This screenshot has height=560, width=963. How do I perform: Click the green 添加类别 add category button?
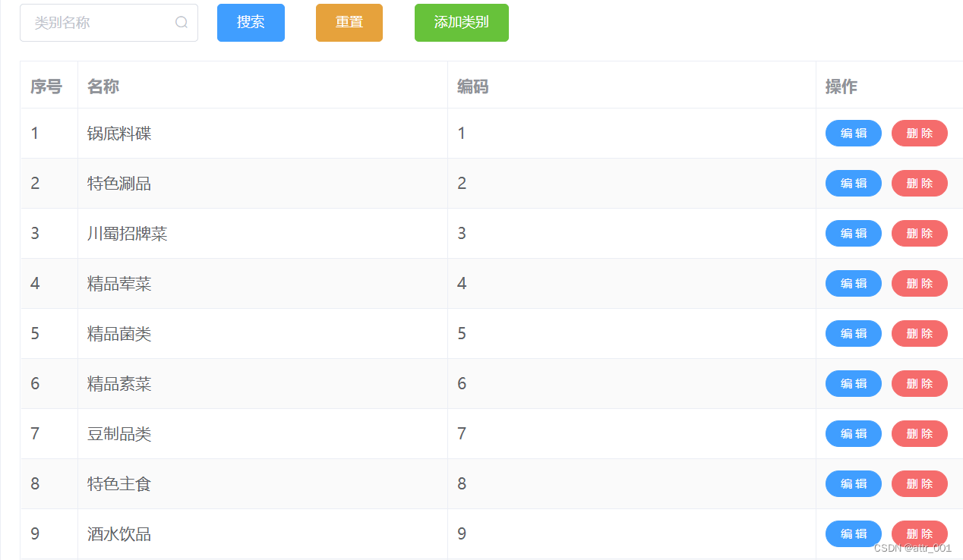461,23
